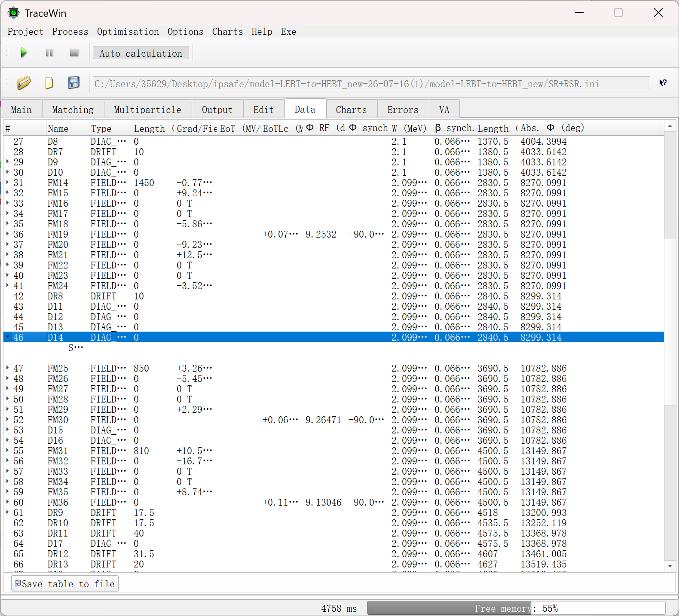Collapse the expanded row 46 D14
This screenshot has height=616, width=679.
pos(8,337)
